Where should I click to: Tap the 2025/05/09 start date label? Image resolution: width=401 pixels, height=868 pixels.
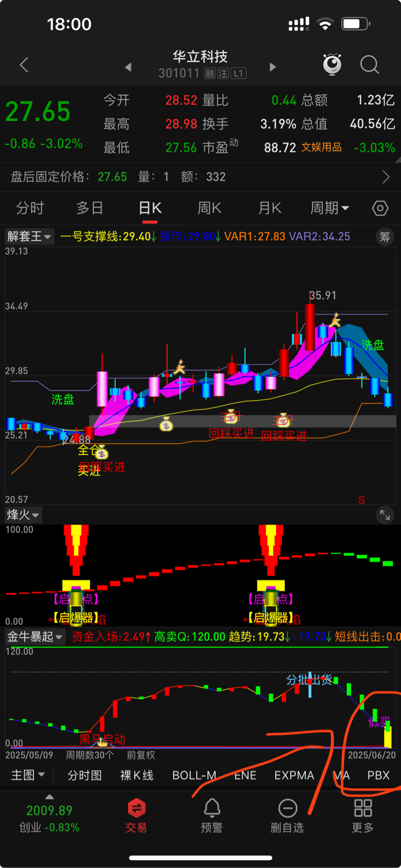click(29, 755)
